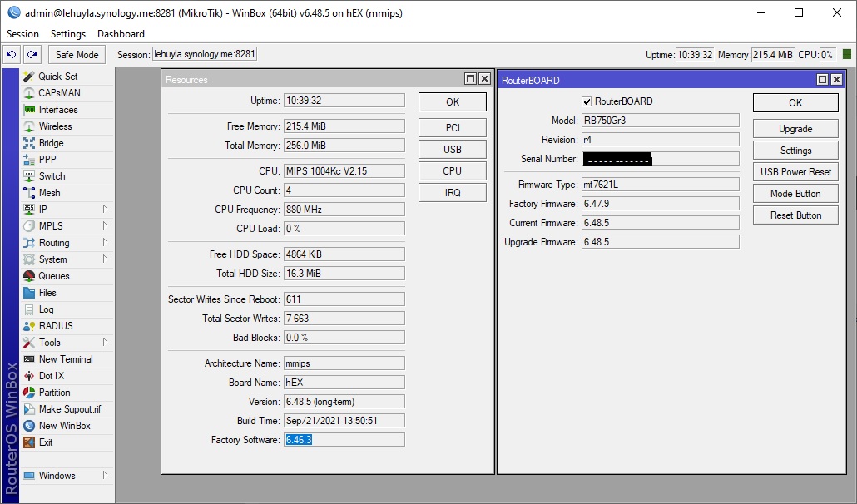Enable Safe Mode
Image resolution: width=857 pixels, height=504 pixels.
click(x=76, y=54)
